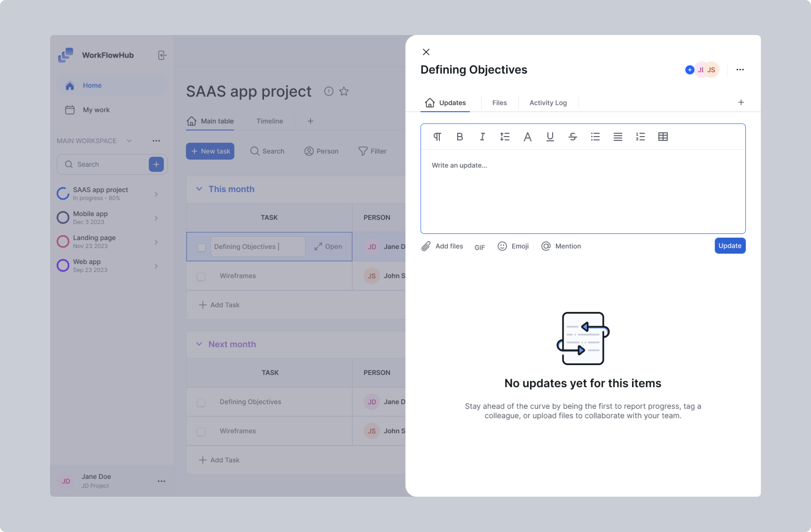Insert a numbered list
This screenshot has height=532, width=811.
(640, 137)
